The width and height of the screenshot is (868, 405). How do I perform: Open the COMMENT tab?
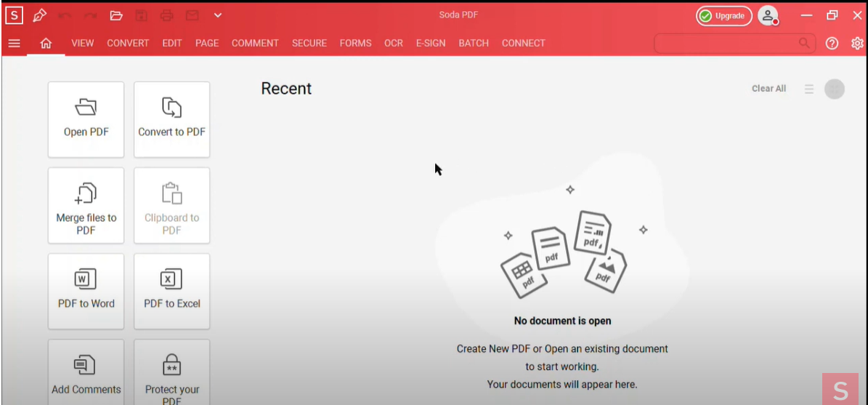(255, 43)
